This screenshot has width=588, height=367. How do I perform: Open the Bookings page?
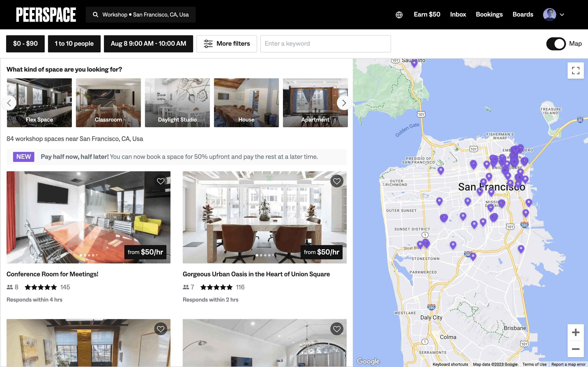(x=489, y=14)
